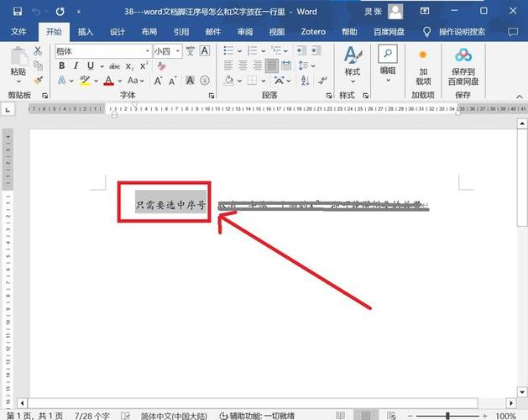Click the ribbon display options icon
528x420 pixels.
(425, 11)
